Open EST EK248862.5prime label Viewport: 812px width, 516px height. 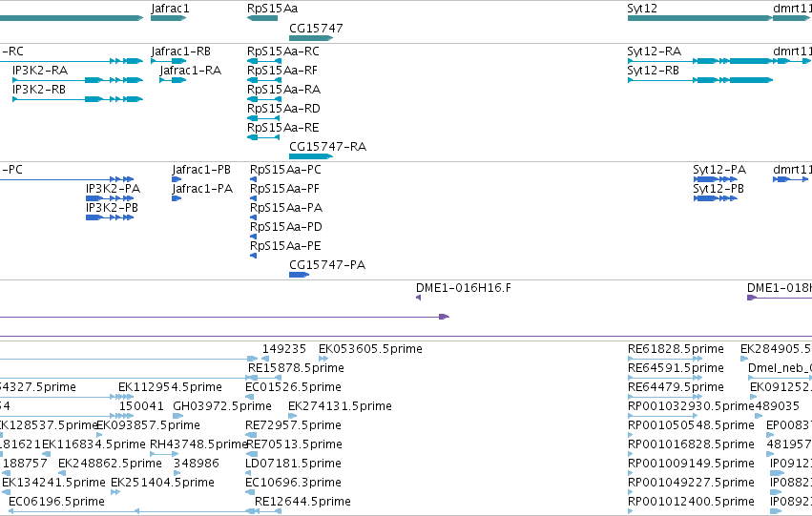click(110, 464)
